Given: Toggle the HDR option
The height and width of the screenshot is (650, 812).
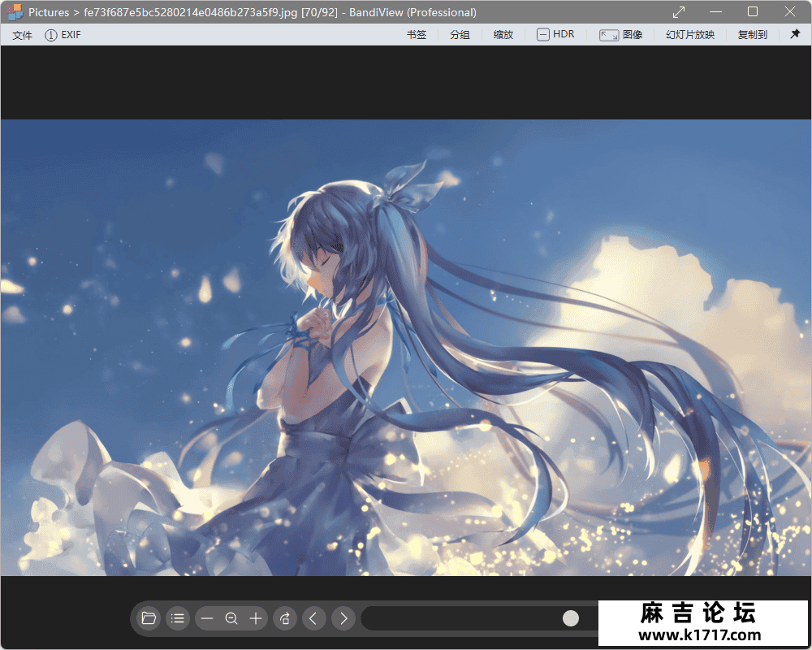Looking at the screenshot, I should [x=555, y=35].
